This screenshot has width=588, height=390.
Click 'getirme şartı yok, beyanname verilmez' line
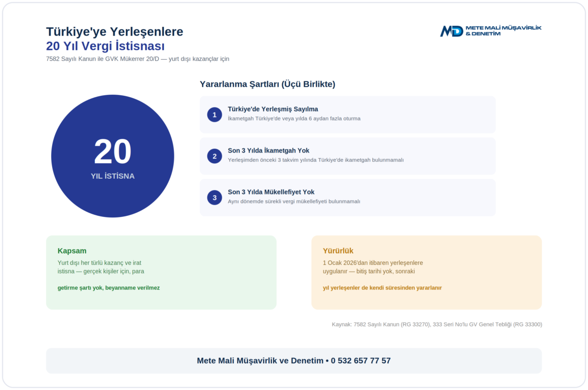[x=109, y=287]
